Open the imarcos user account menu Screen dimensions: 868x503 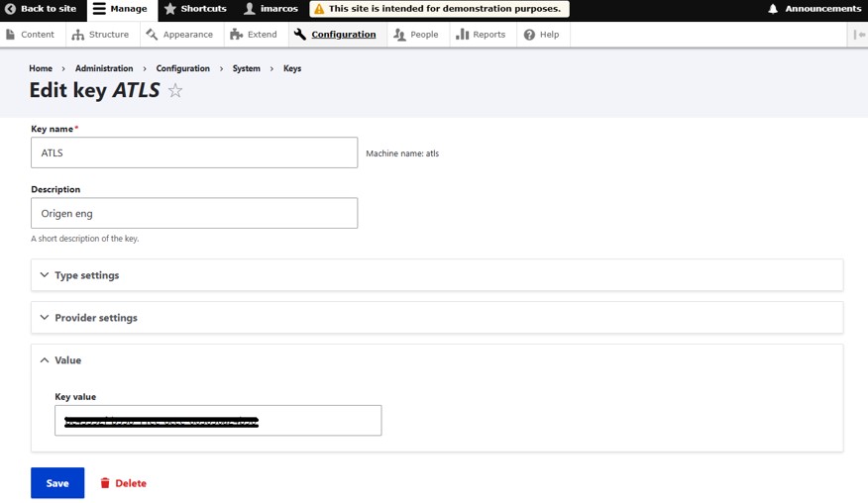(271, 9)
